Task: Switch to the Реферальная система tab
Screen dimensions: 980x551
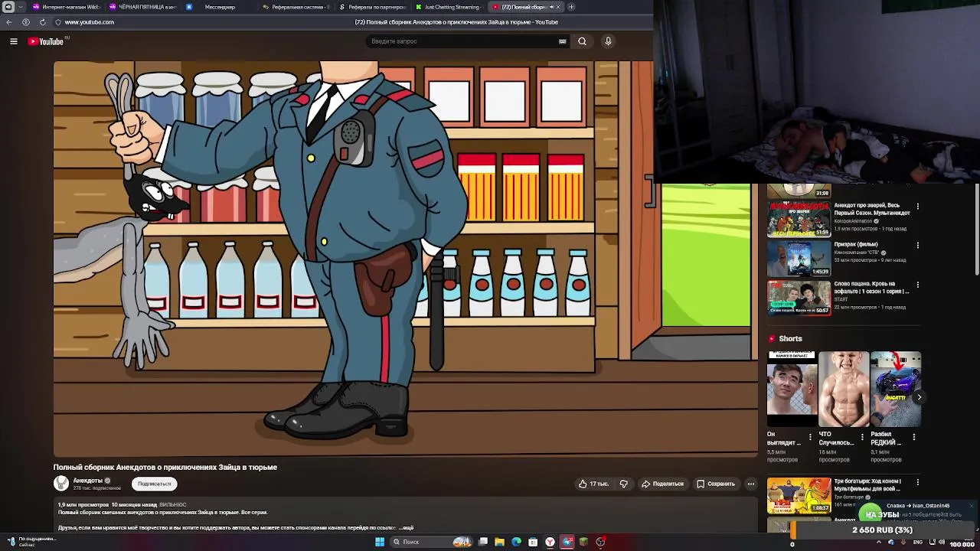Action: [x=295, y=7]
